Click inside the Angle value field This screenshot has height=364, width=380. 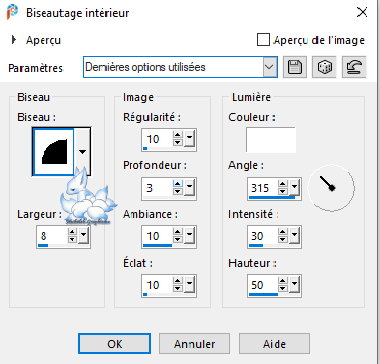tap(263, 188)
